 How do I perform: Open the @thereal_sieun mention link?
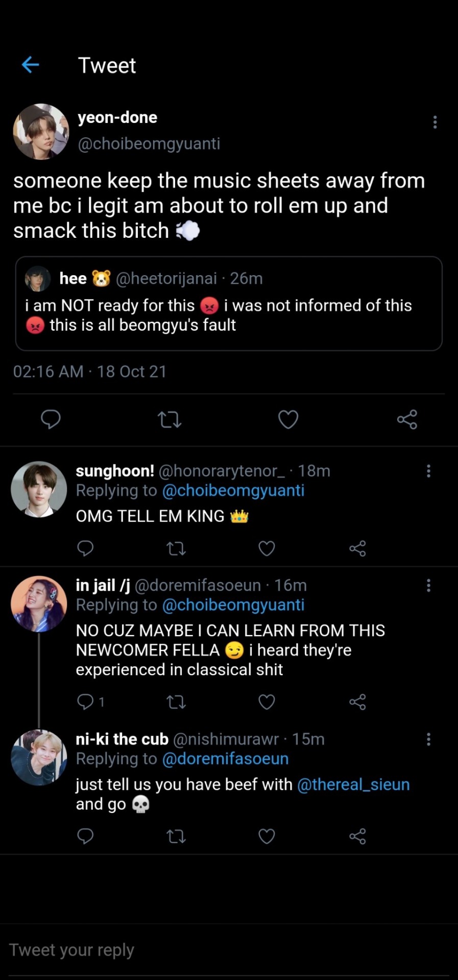(x=353, y=785)
